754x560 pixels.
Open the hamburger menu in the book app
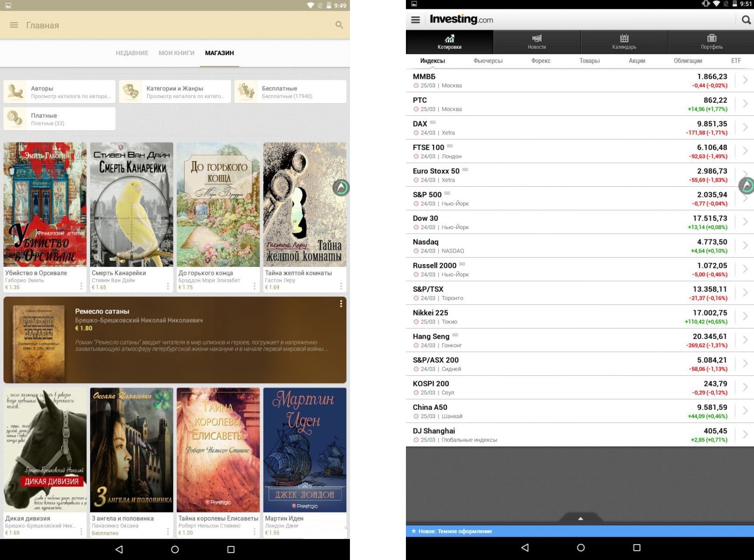pos(14,25)
